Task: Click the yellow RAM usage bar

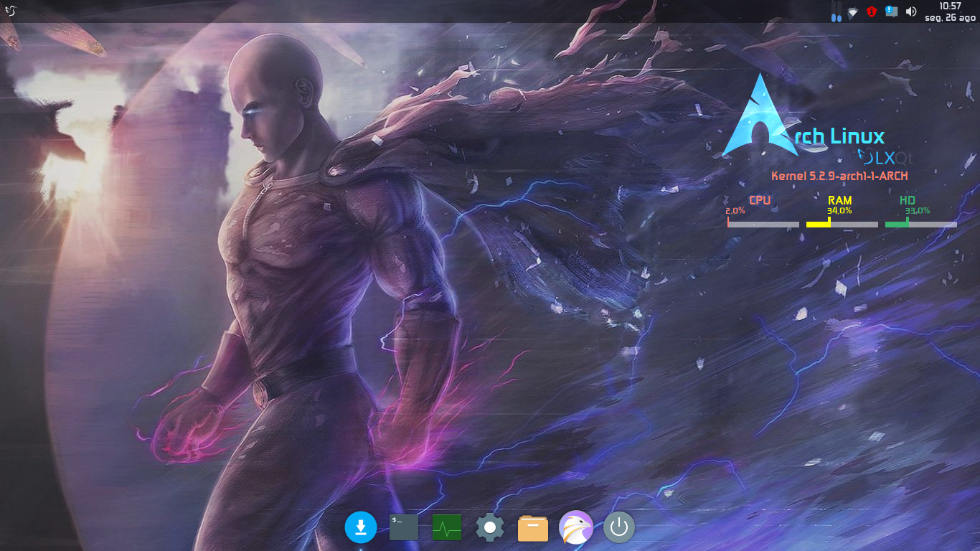Action: pyautogui.click(x=842, y=225)
